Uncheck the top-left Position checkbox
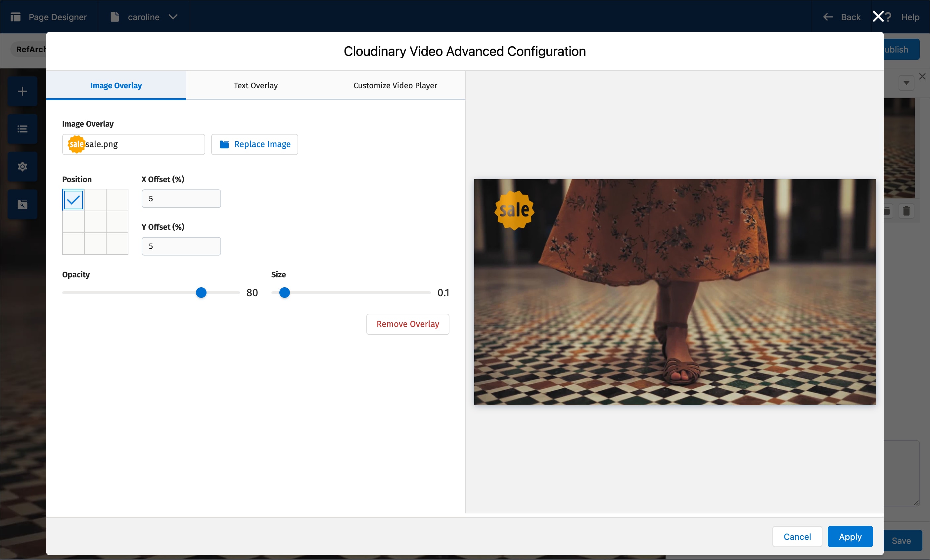The height and width of the screenshot is (560, 930). pos(73,200)
